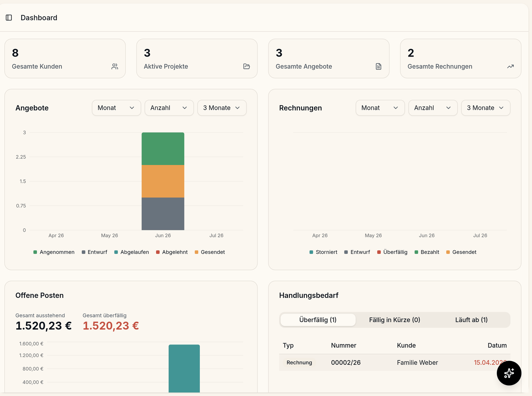
Task: Open the AI assistant sparkle button
Action: click(x=509, y=373)
